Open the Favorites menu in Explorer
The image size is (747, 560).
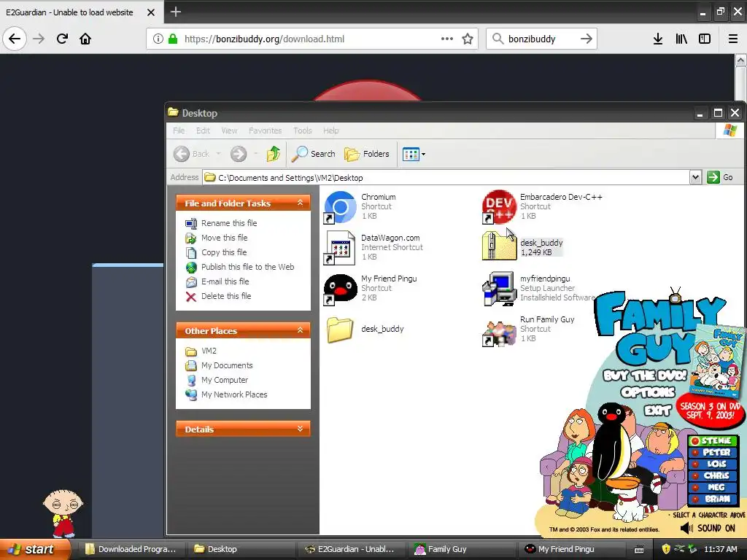point(266,131)
